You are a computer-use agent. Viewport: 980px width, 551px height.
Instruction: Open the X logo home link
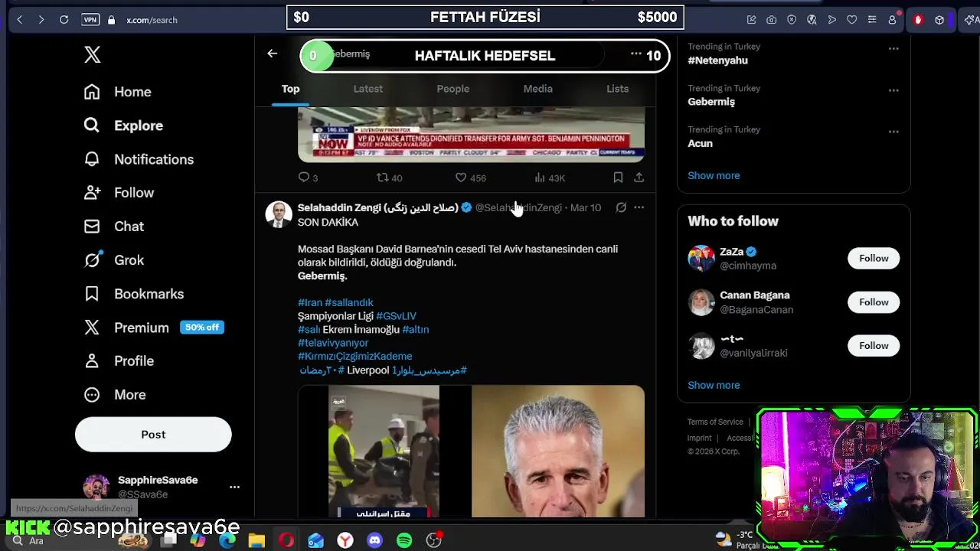click(x=92, y=54)
